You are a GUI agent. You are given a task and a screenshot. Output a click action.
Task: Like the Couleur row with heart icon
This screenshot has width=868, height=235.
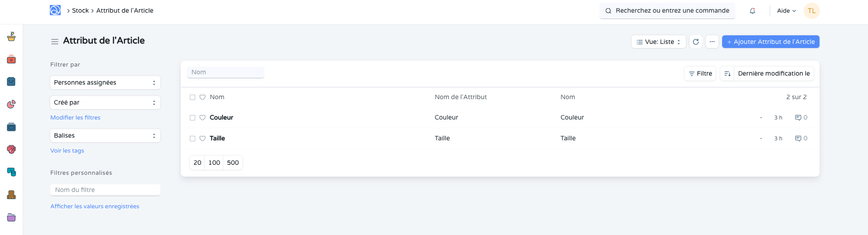point(203,118)
